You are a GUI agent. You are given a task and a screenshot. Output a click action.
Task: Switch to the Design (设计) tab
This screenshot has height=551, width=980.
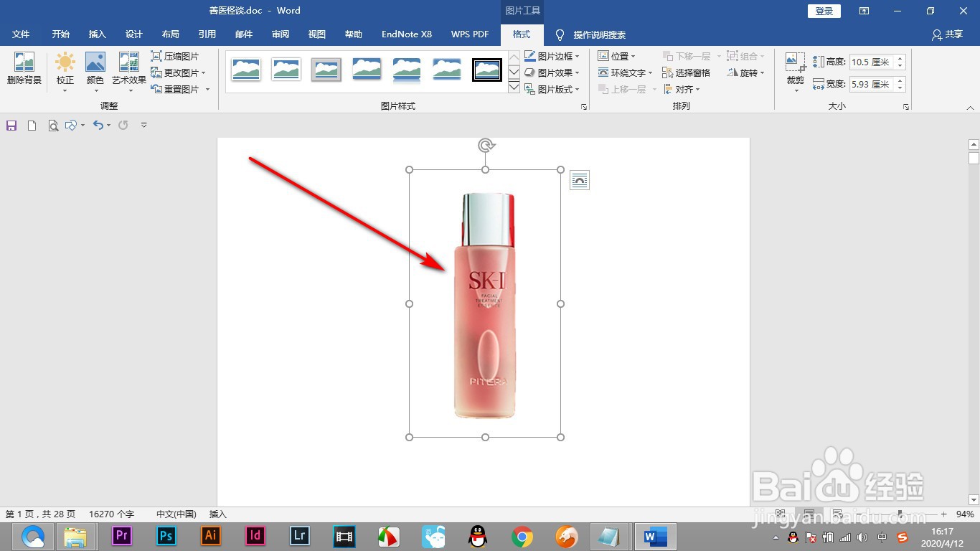coord(133,34)
